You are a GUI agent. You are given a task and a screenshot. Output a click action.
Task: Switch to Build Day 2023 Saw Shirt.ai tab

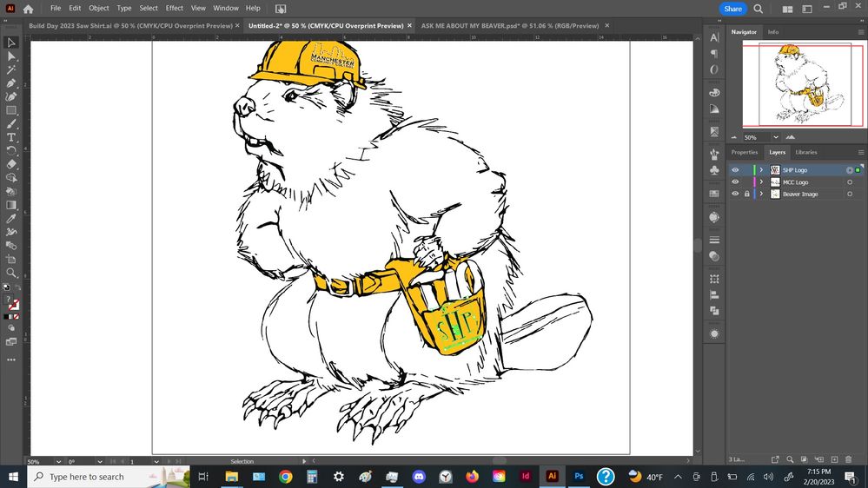(x=130, y=25)
